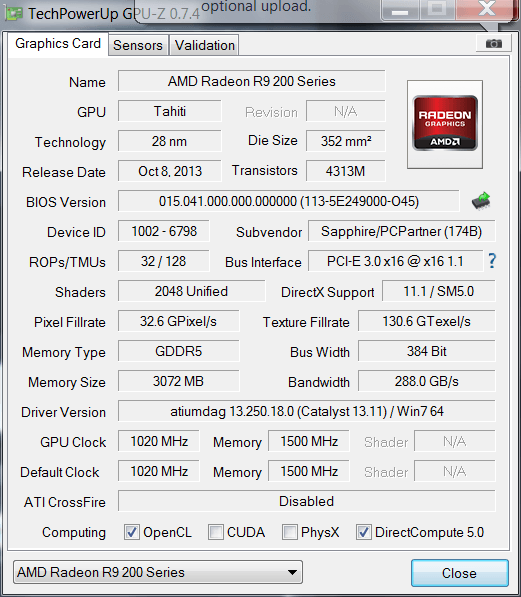
Task: Toggle the CUDA checkbox
Action: (x=216, y=532)
